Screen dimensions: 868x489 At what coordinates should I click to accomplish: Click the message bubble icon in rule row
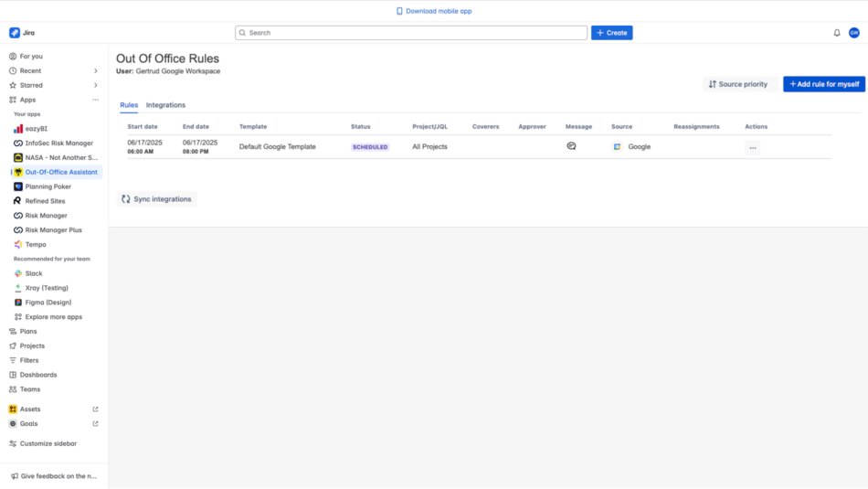571,146
